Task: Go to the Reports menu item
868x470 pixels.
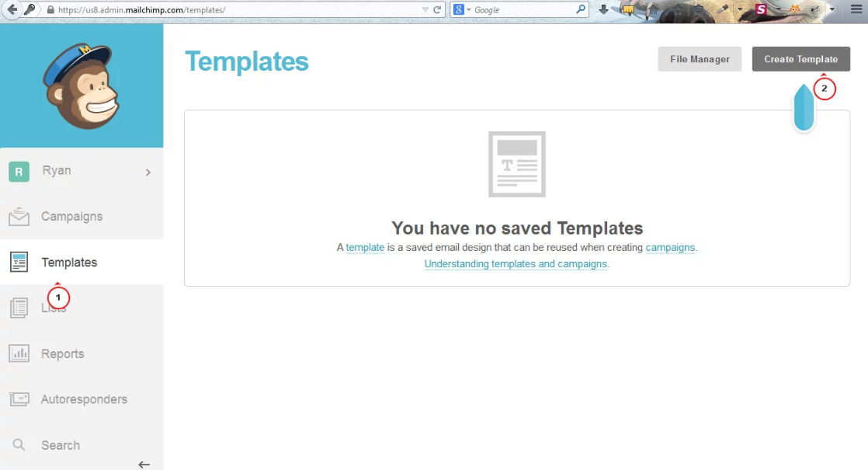Action: coord(63,353)
